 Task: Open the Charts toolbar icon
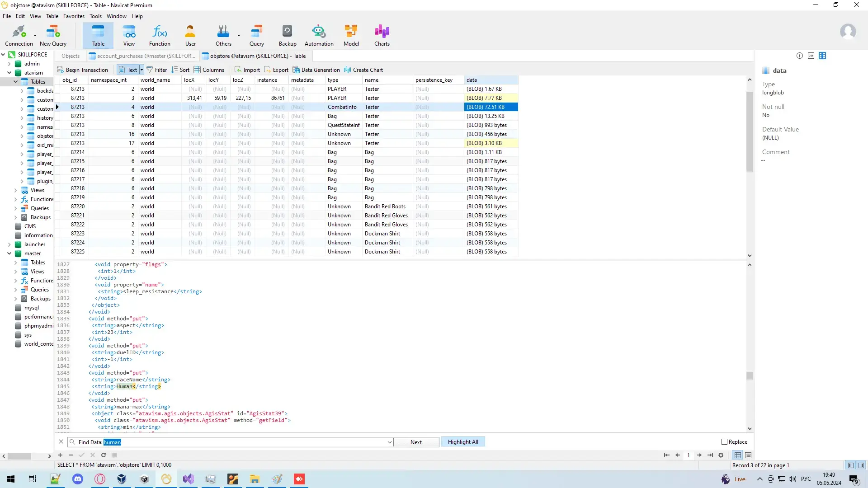382,36
